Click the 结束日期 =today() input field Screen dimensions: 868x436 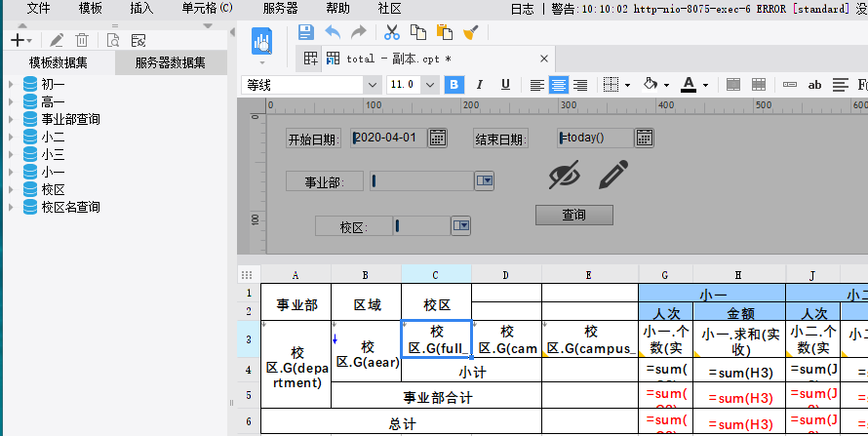pos(595,138)
